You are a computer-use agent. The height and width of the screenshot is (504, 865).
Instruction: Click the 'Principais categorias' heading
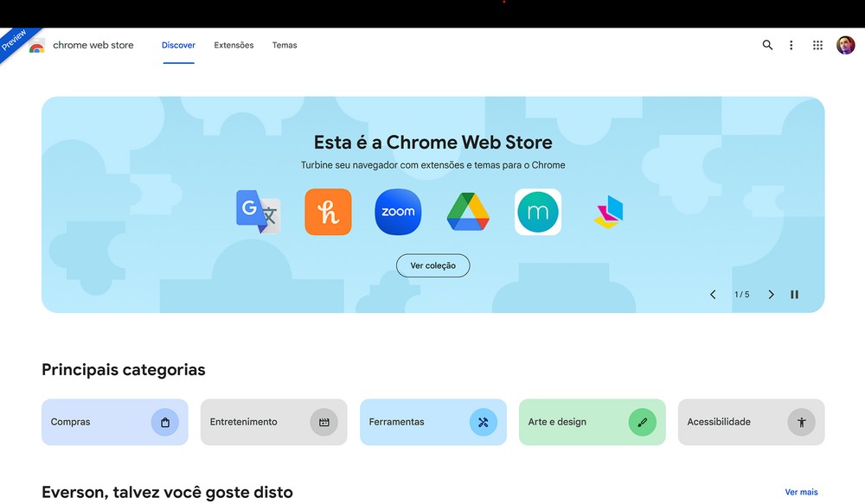(x=124, y=369)
